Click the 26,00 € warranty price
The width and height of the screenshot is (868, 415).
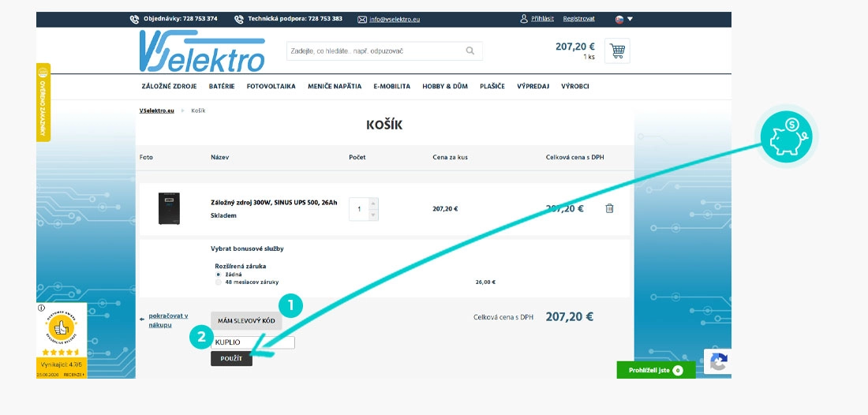[485, 282]
